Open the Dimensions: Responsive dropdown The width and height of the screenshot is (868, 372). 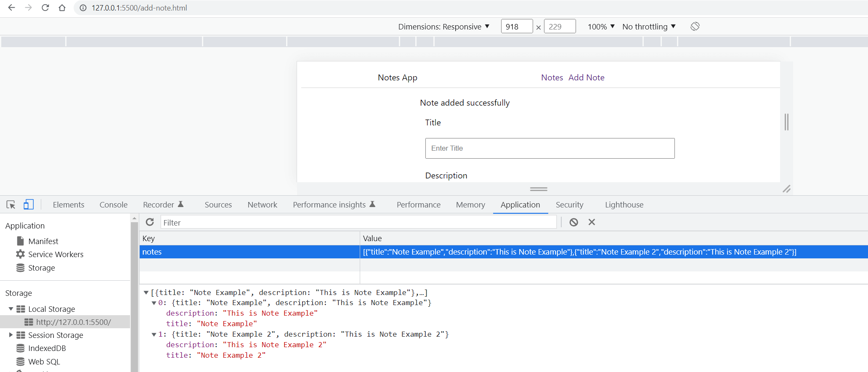pyautogui.click(x=444, y=27)
